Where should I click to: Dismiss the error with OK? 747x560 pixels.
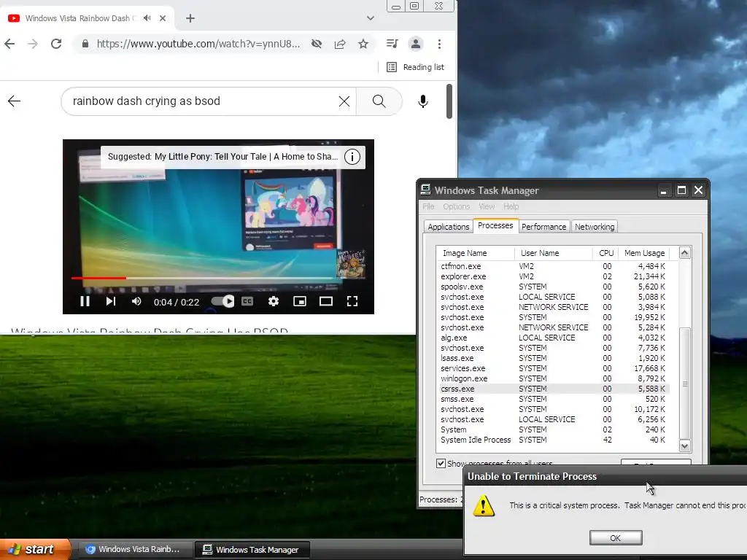tap(616, 537)
